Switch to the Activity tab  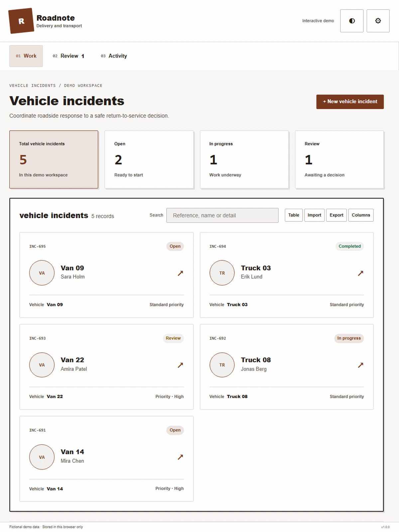114,56
